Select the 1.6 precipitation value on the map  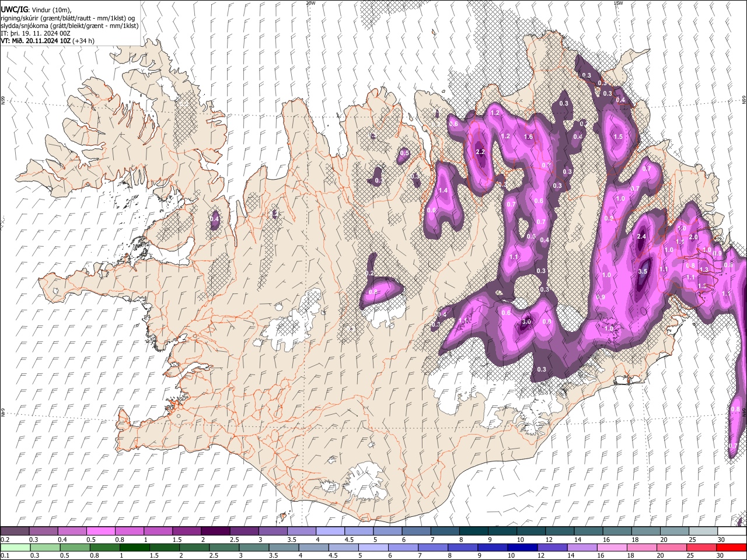coord(528,136)
